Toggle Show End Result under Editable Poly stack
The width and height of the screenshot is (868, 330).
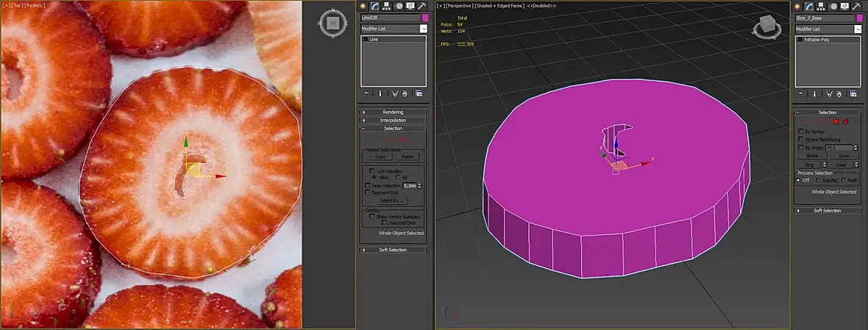coord(814,93)
